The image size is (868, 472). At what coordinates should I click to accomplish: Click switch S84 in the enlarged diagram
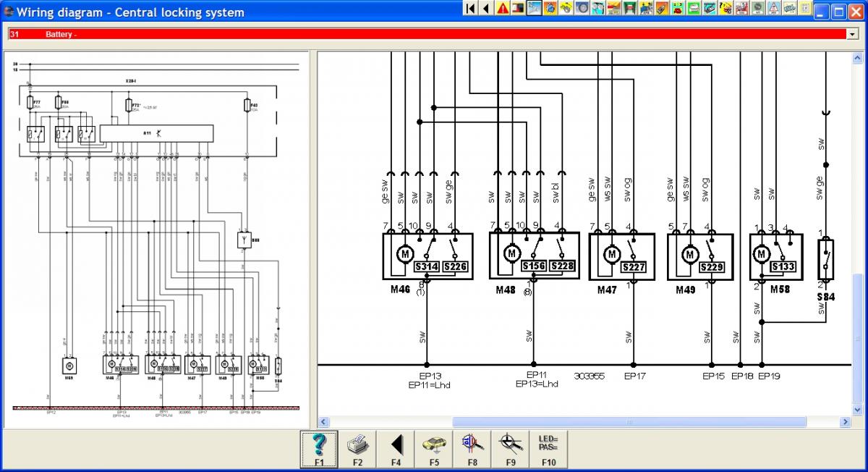(x=825, y=261)
